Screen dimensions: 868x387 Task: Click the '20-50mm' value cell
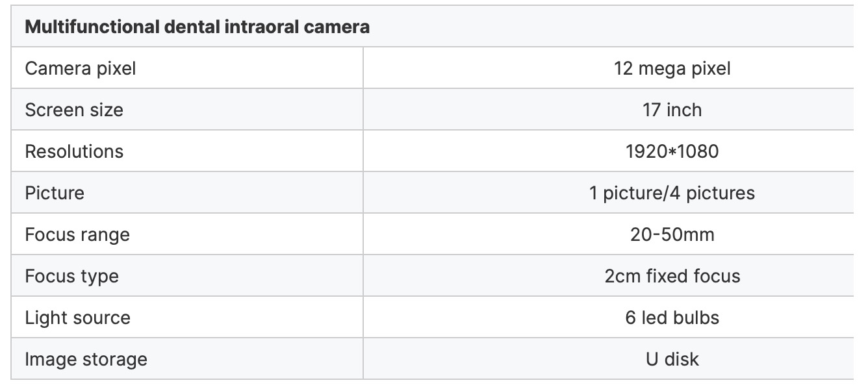click(672, 234)
